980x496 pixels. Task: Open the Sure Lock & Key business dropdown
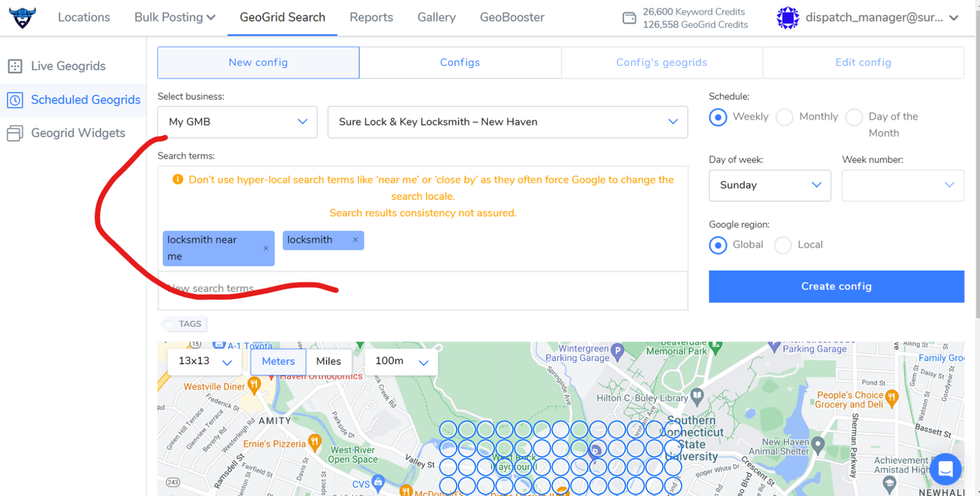coord(507,122)
